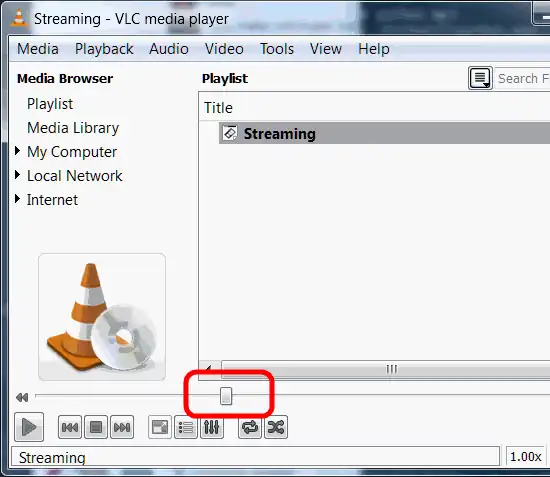Open extended settings equalizer button
The image size is (550, 477).
pyautogui.click(x=212, y=427)
